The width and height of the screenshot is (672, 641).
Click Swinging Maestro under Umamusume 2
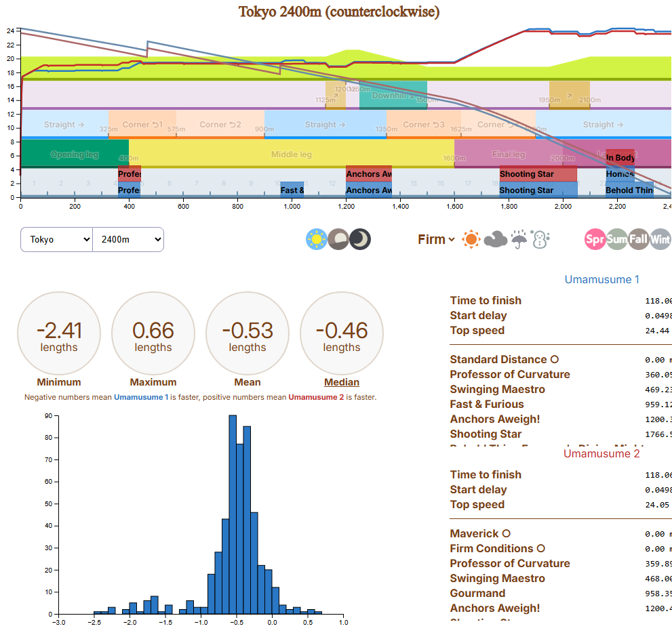tap(498, 579)
